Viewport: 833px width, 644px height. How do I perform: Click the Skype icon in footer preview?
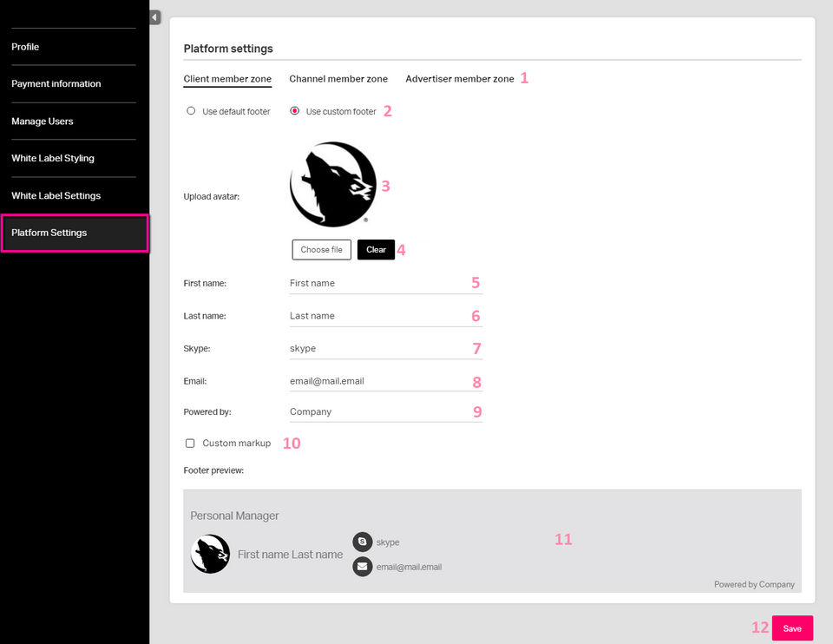[x=363, y=542]
